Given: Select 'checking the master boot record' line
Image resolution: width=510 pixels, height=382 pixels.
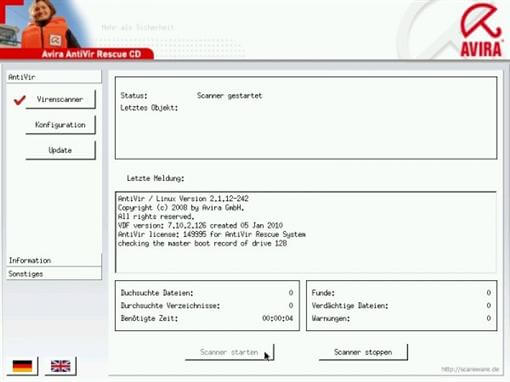Looking at the screenshot, I should click(202, 243).
